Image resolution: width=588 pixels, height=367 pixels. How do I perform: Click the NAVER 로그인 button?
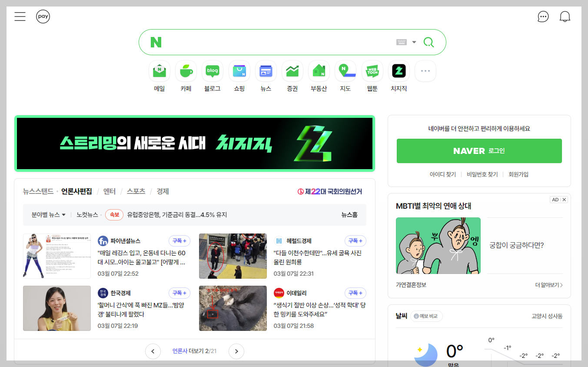click(x=479, y=151)
